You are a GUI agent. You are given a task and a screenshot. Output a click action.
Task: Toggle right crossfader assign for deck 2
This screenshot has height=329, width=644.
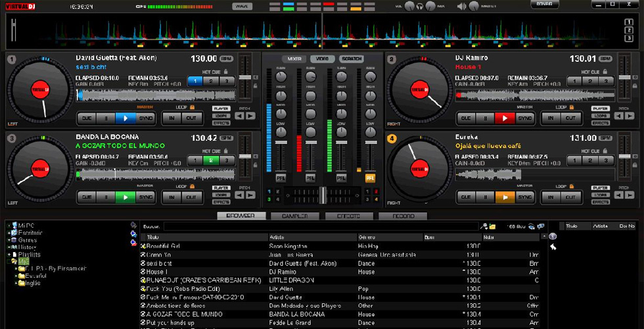(x=376, y=191)
